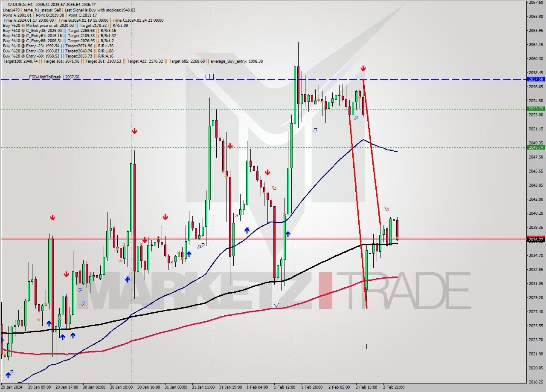This screenshot has height=392, width=546.
Task: Click the 2067.60 price axis value
Action: click(535, 3)
